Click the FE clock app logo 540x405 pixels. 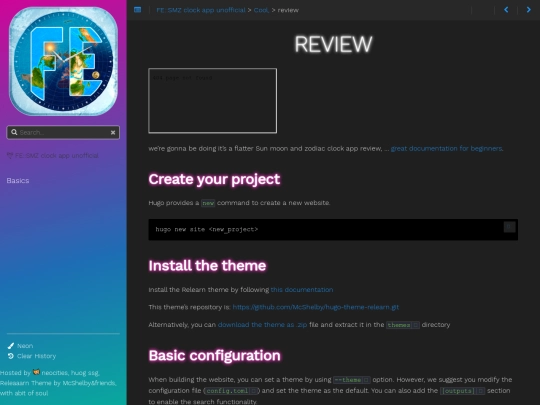(x=63, y=61)
